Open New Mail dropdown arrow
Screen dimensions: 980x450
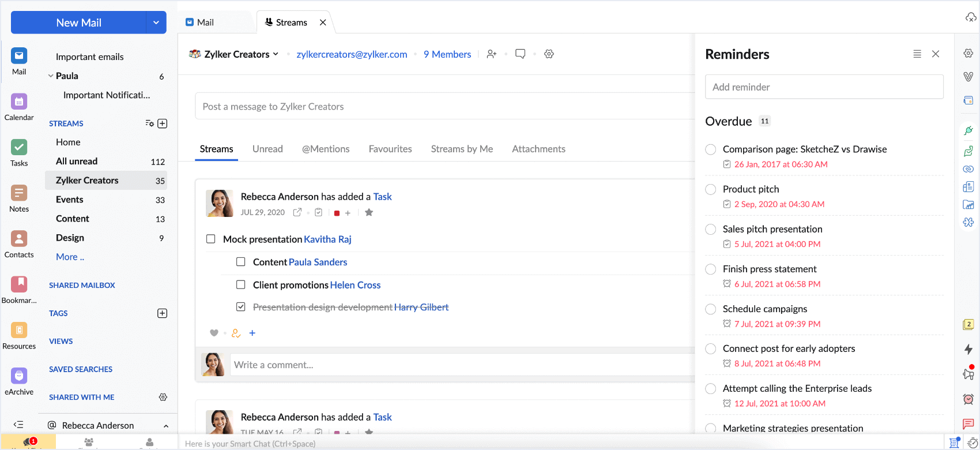(156, 22)
